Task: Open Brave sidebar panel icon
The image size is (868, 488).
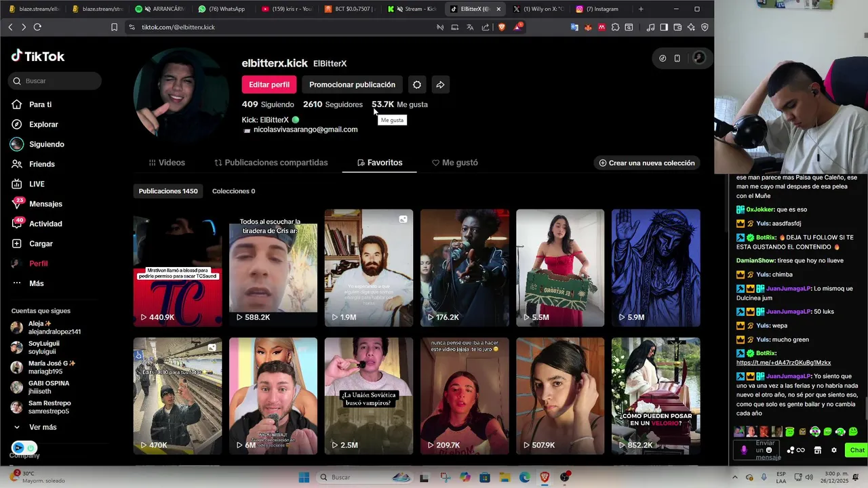Action: (x=664, y=27)
